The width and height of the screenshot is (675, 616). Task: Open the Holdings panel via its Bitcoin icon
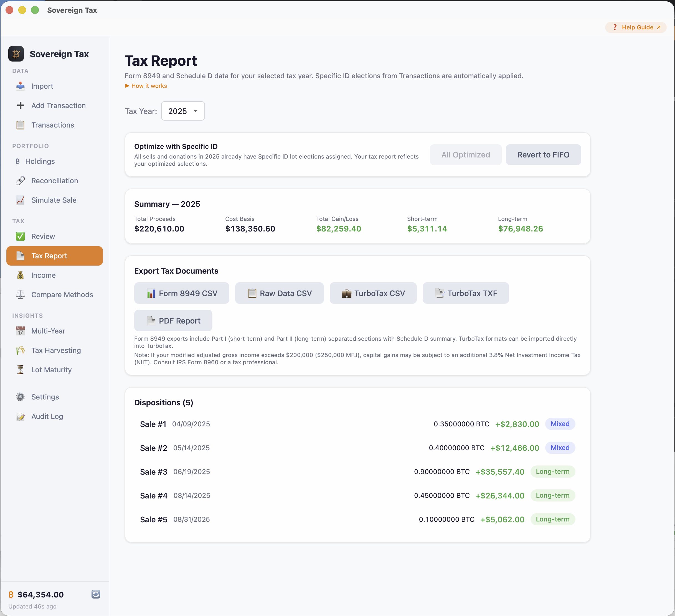(18, 161)
